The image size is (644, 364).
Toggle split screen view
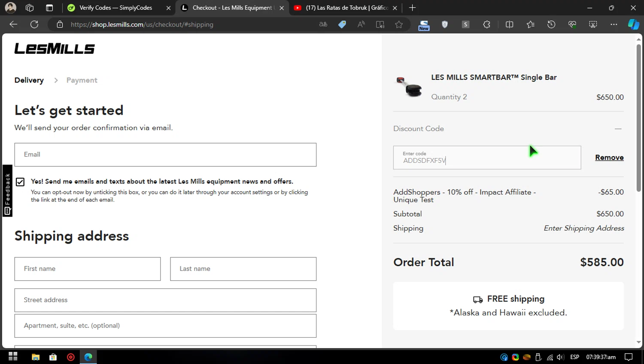(510, 24)
